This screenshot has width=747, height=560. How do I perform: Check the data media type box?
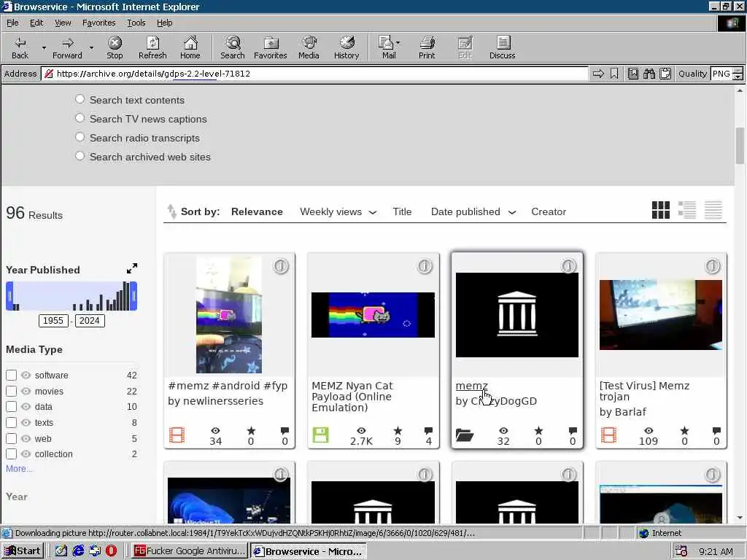(12, 407)
